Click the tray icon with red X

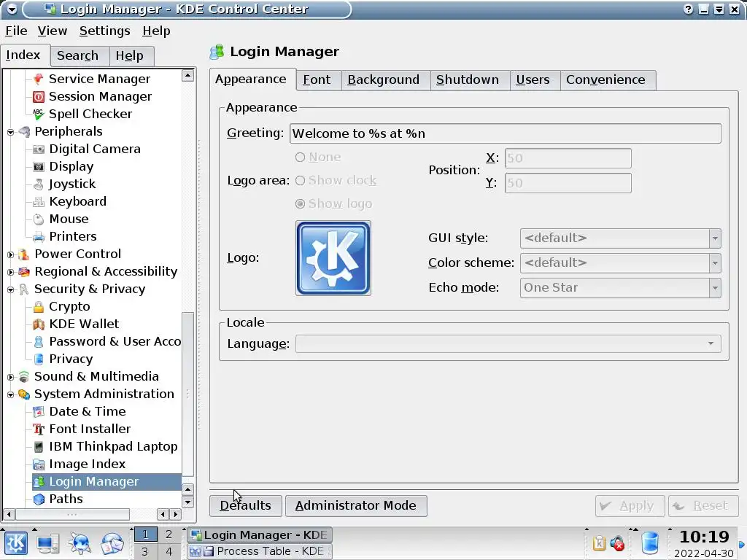click(x=617, y=542)
